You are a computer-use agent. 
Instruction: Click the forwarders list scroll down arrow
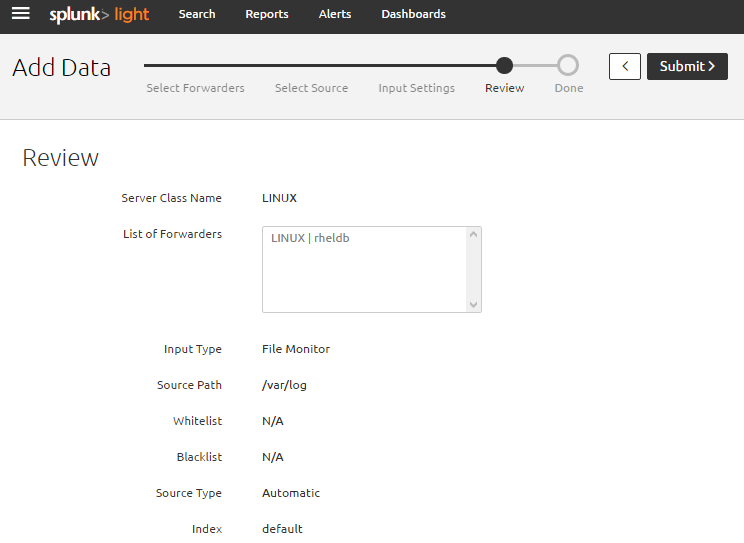[x=473, y=305]
